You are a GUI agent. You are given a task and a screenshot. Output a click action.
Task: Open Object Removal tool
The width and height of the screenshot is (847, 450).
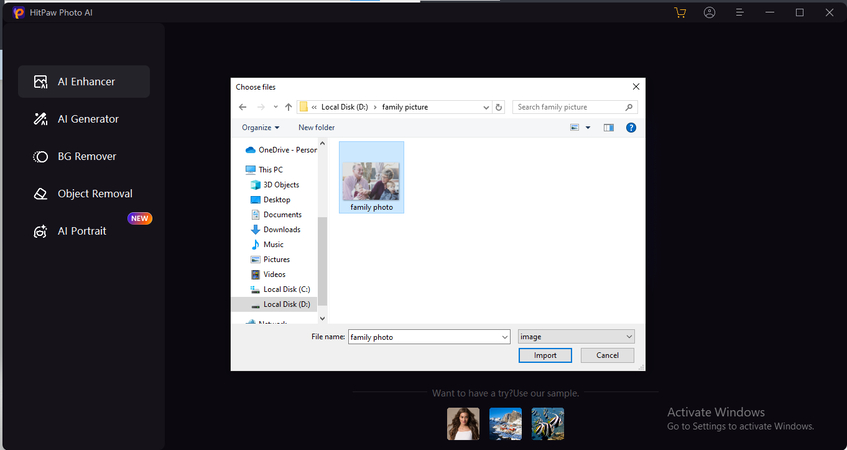pos(84,193)
